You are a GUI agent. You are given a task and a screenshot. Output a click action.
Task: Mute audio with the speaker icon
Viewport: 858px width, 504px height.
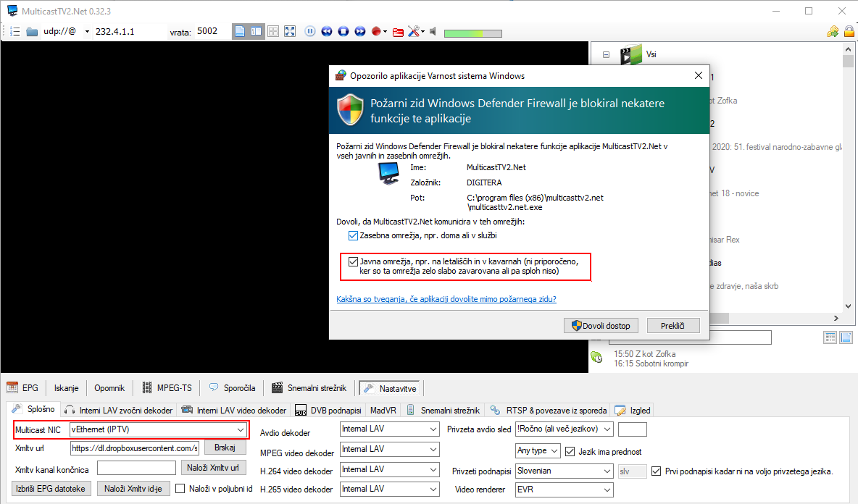point(433,31)
